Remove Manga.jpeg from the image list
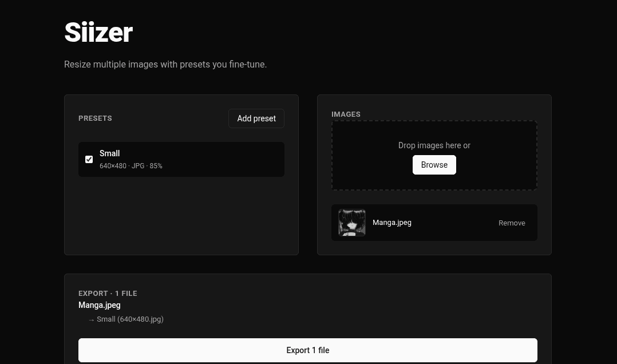The width and height of the screenshot is (617, 364). tap(512, 223)
